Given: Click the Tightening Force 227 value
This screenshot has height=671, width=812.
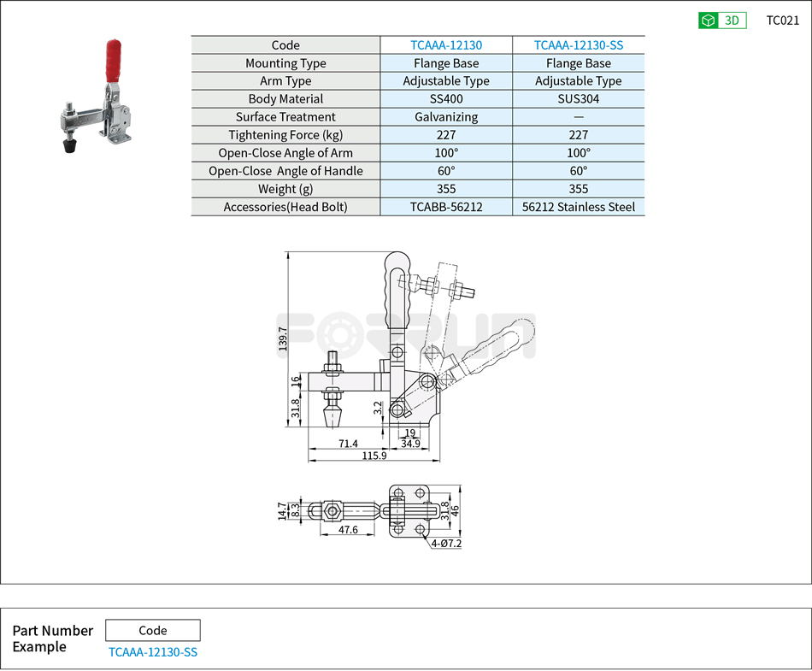Looking at the screenshot, I should (445, 135).
